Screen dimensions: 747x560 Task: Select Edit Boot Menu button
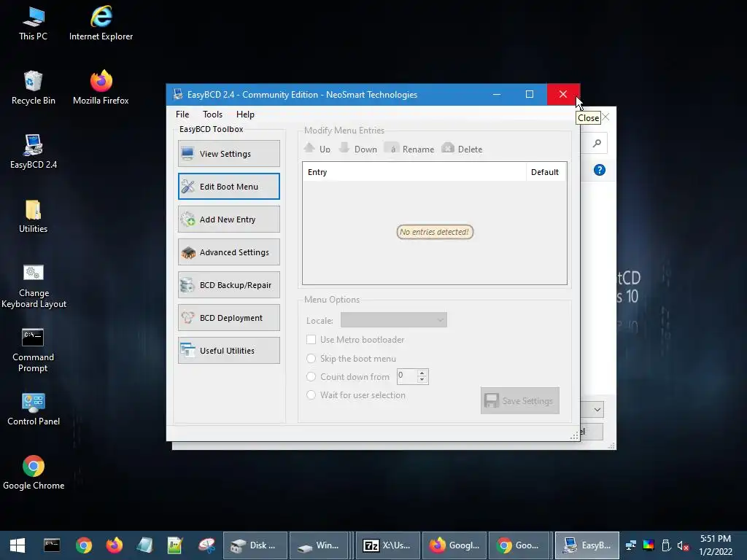228,186
